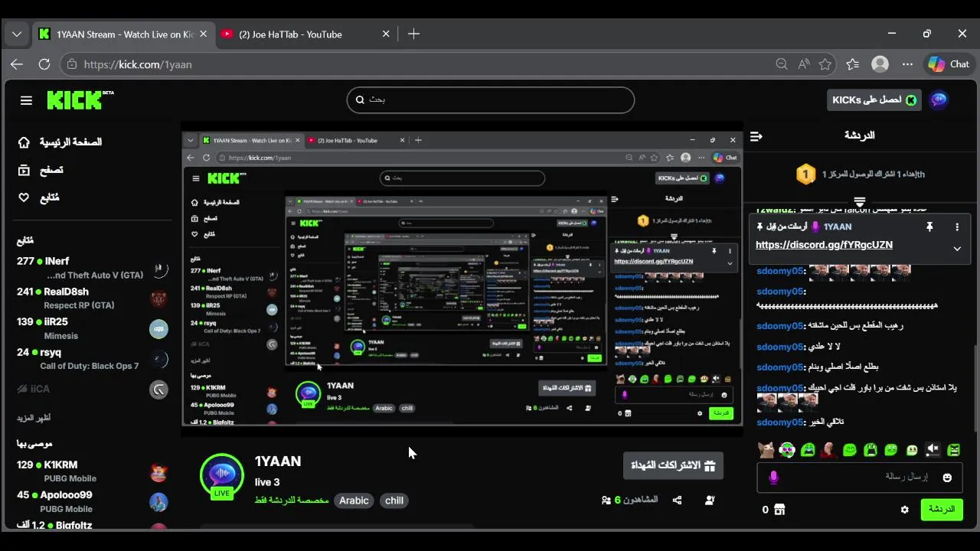
Task: Select the Arabic tag
Action: [x=354, y=500]
